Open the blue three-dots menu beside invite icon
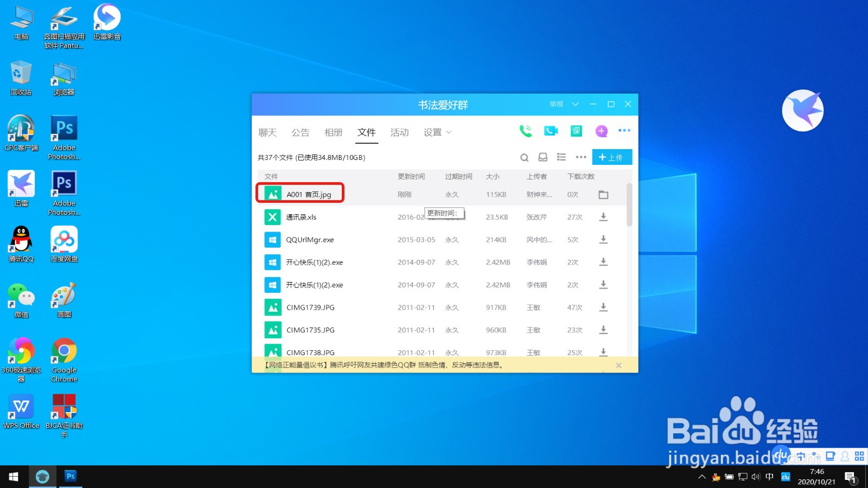 tap(624, 130)
